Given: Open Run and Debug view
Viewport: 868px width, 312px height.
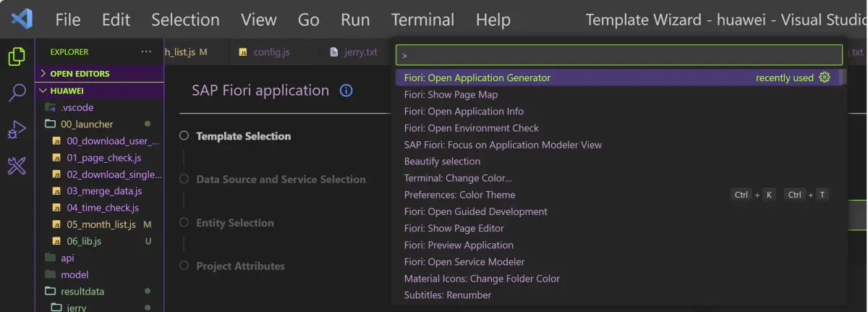Looking at the screenshot, I should (x=17, y=130).
